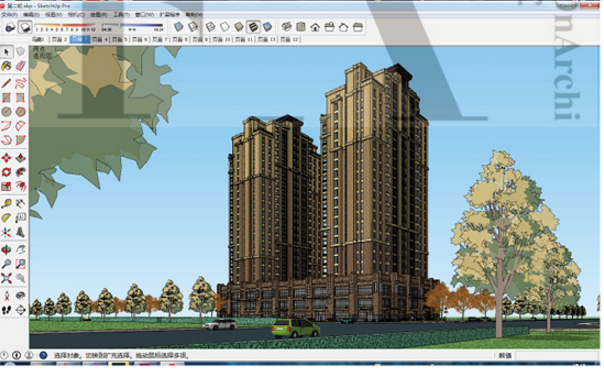This screenshot has height=369, width=604.
Task: Select the Push/Pull tool
Action: (x=20, y=158)
